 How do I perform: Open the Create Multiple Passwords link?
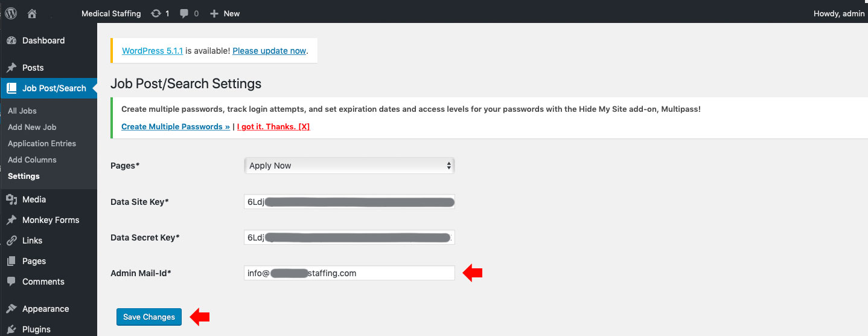[176, 126]
